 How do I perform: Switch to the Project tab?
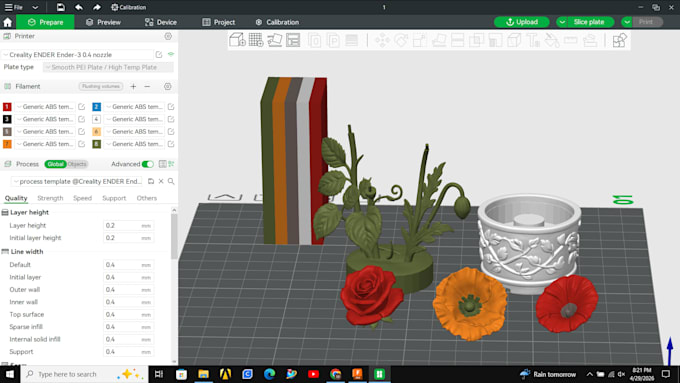click(219, 22)
